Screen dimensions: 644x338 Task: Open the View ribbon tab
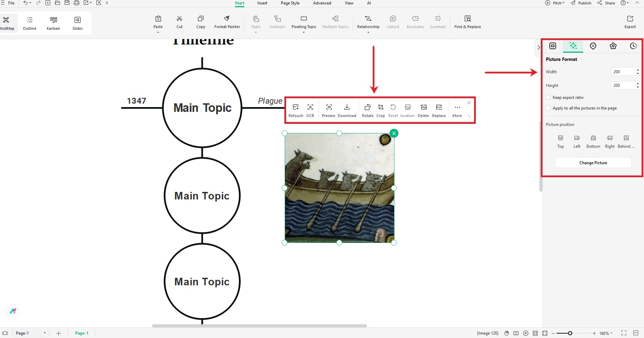[x=349, y=3]
